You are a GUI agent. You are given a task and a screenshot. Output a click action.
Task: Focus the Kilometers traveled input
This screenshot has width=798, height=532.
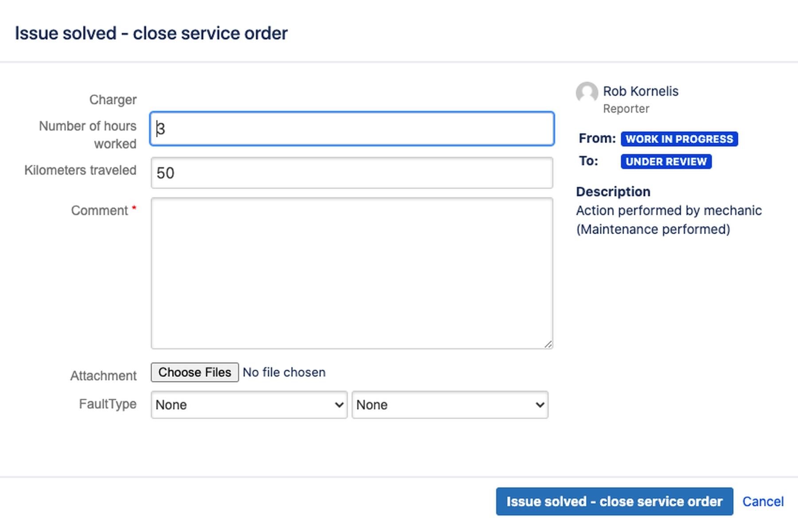(x=352, y=173)
